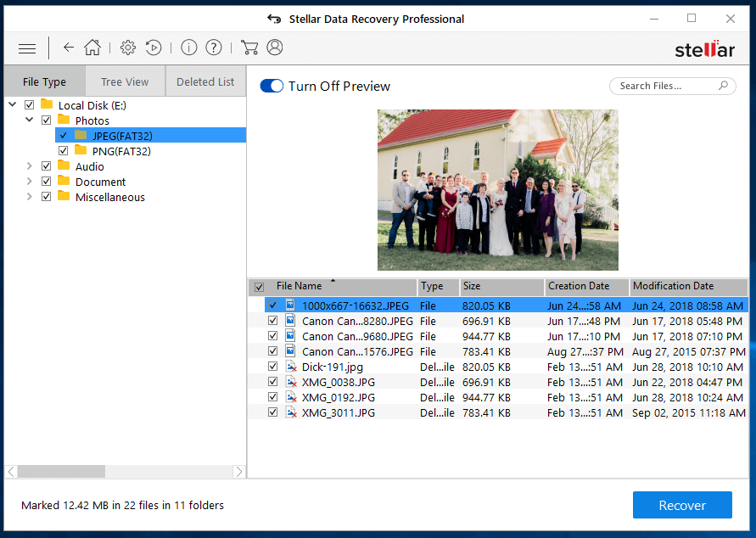
Task: Expand the Miscellaneous folder node
Action: tap(30, 197)
